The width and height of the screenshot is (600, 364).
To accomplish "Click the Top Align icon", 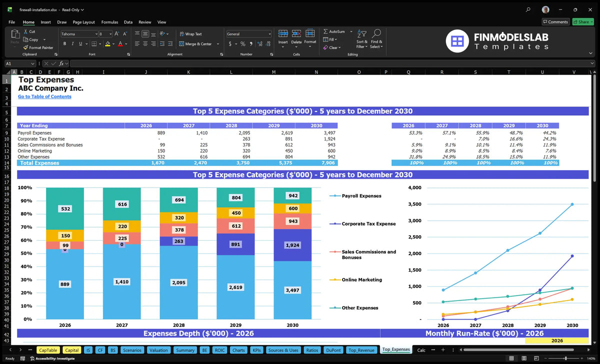I will [x=137, y=34].
